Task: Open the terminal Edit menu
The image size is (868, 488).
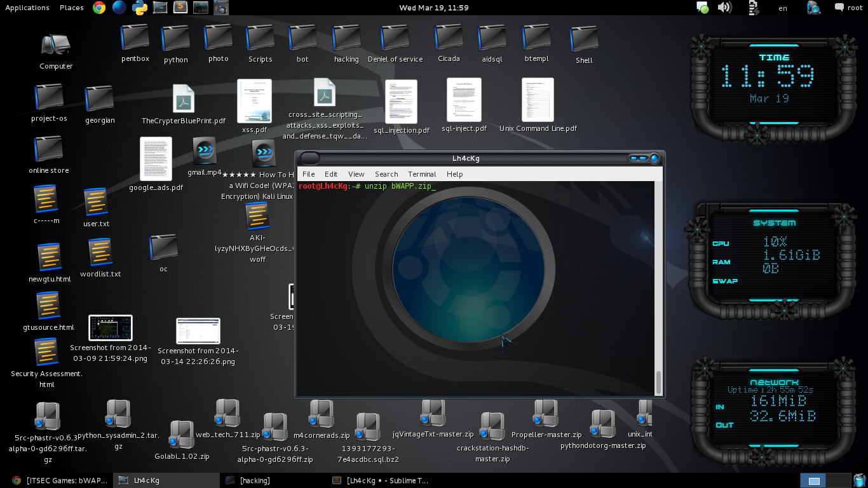Action: 331,174
